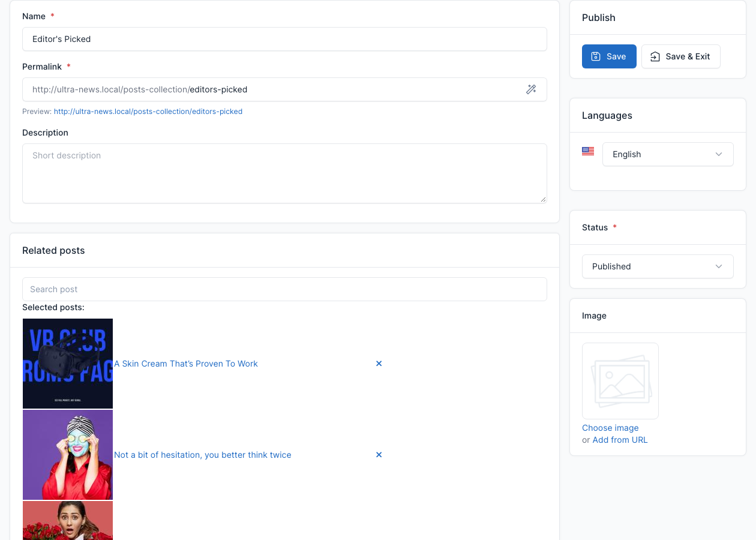Expand the Published status dropdown
The height and width of the screenshot is (540, 756).
click(658, 266)
